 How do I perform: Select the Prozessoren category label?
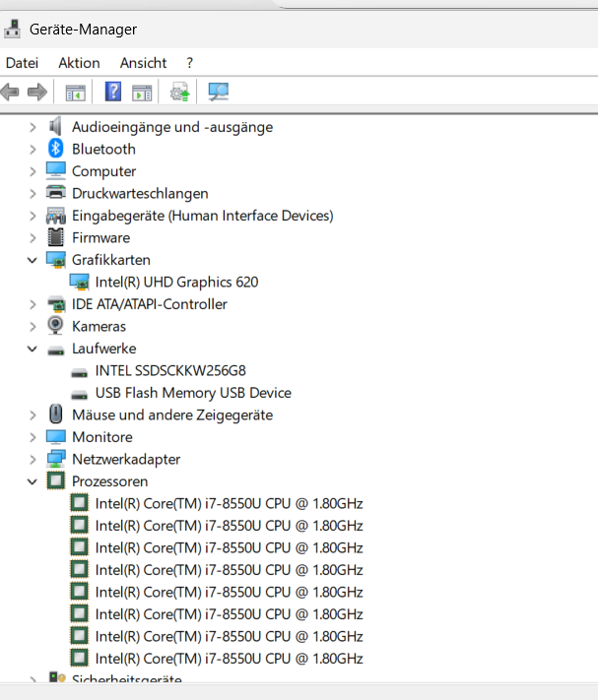pos(110,481)
